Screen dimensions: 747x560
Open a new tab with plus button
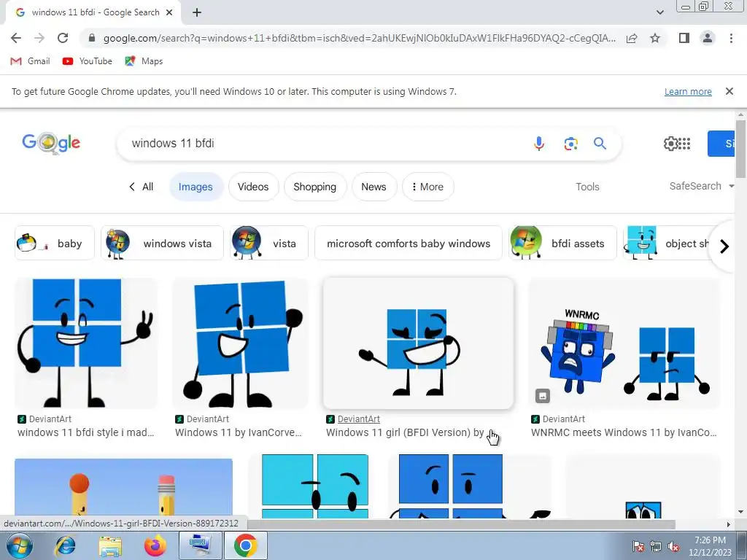pyautogui.click(x=197, y=12)
